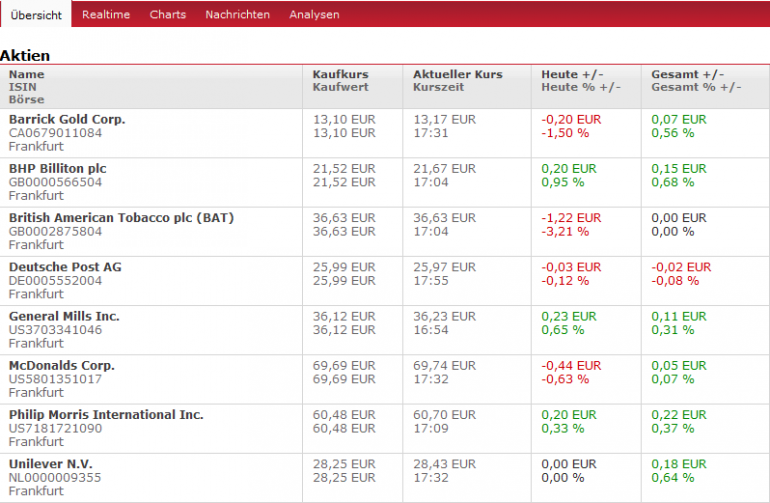770x503 pixels.
Task: Click Barrick Gold total percent 0,56 %
Action: [x=673, y=133]
